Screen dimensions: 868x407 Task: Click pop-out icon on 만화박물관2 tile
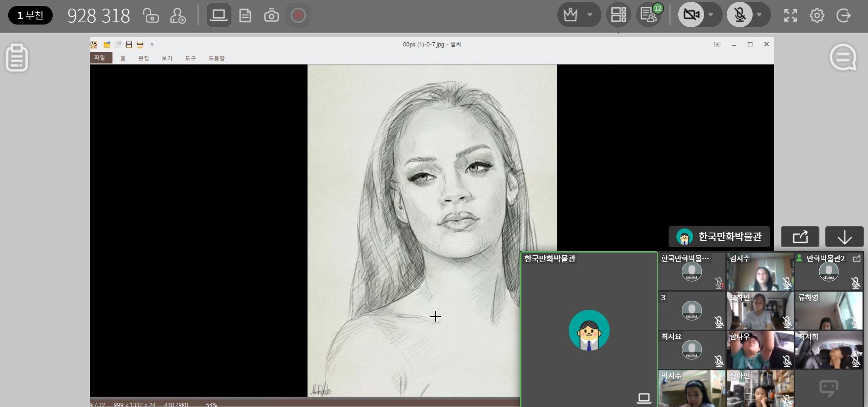tap(856, 258)
